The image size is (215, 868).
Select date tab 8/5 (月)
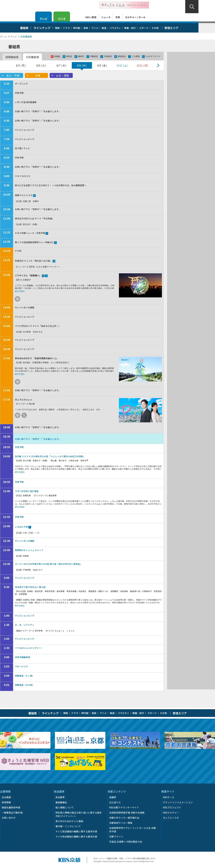[21, 65]
